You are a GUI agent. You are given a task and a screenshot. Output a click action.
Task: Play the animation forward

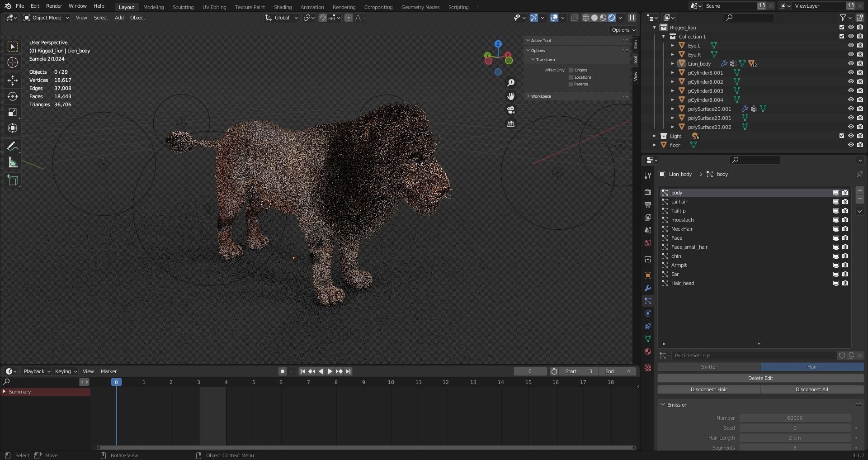(x=330, y=371)
